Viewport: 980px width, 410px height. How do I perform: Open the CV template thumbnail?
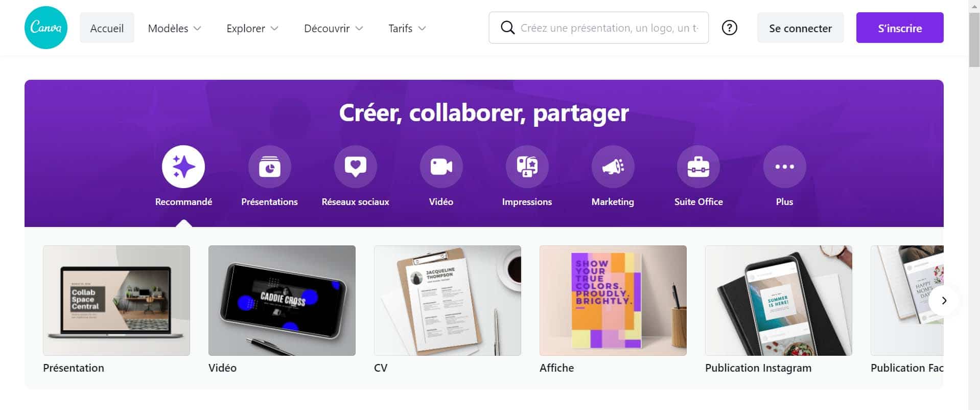[x=447, y=301]
